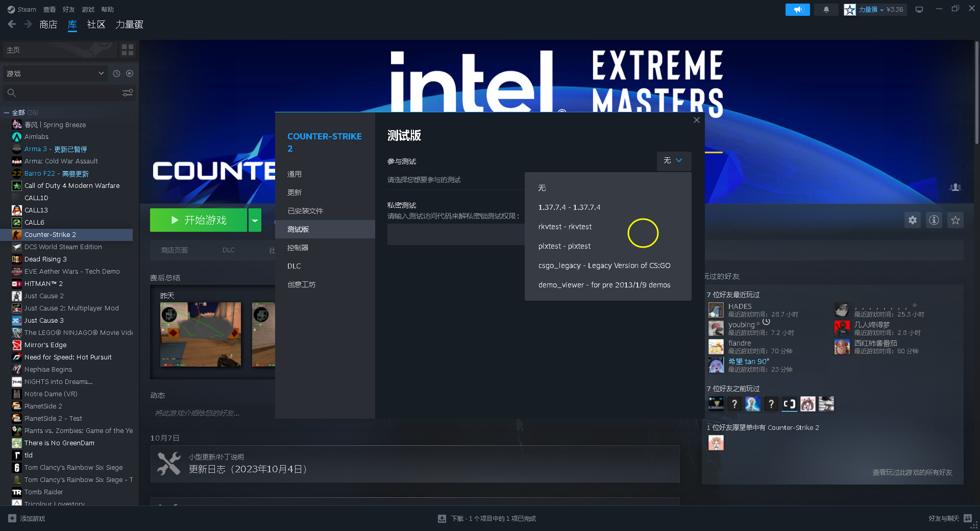The height and width of the screenshot is (531, 980).
Task: Toggle sort by recent clock icon
Action: (x=116, y=74)
